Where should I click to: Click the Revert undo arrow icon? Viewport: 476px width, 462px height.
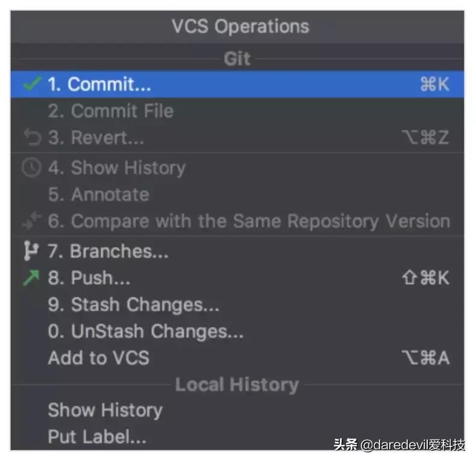32,138
